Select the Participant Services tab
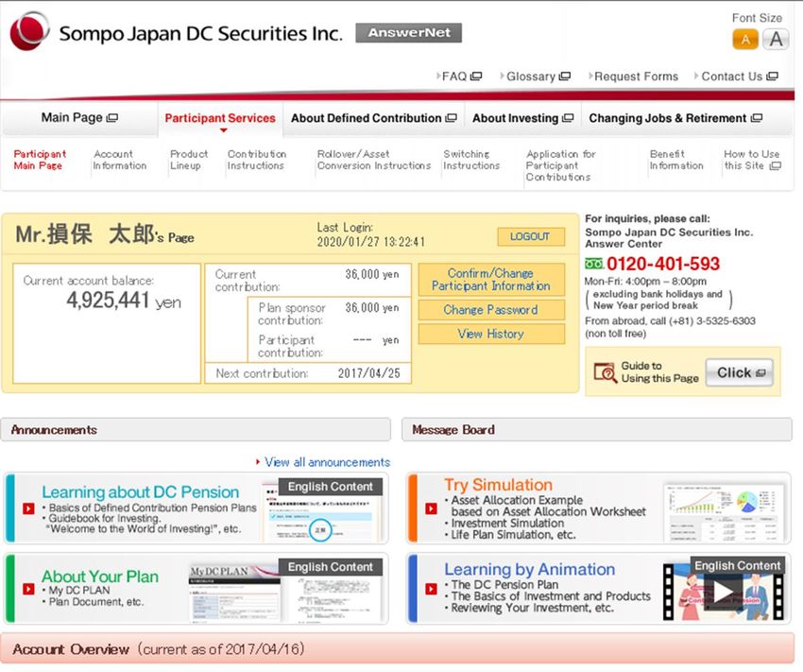The height and width of the screenshot is (672, 803). point(220,118)
